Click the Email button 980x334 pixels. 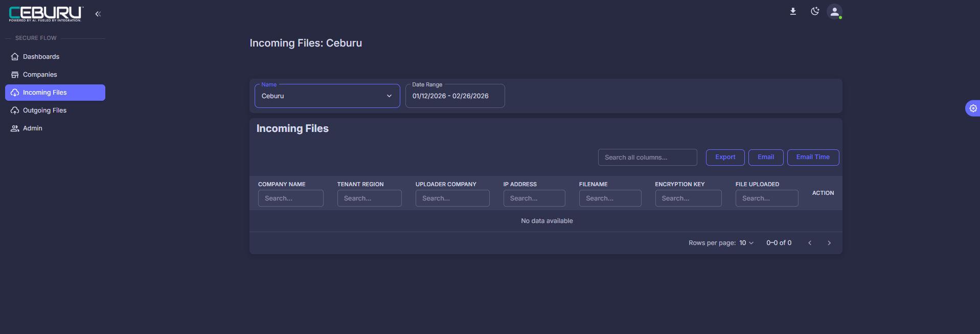coord(766,158)
